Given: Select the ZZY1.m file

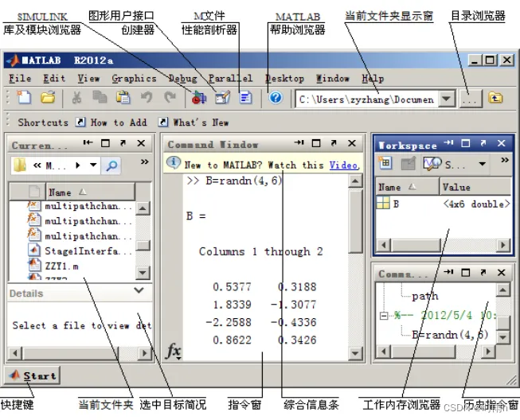Looking at the screenshot, I should click(x=55, y=266).
